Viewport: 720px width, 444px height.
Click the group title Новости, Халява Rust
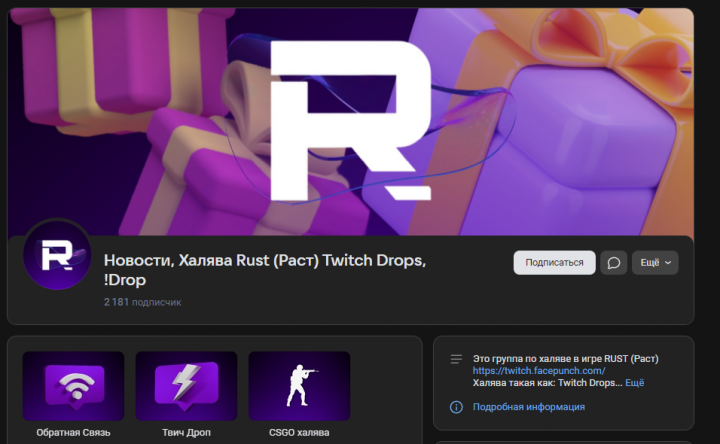point(265,270)
